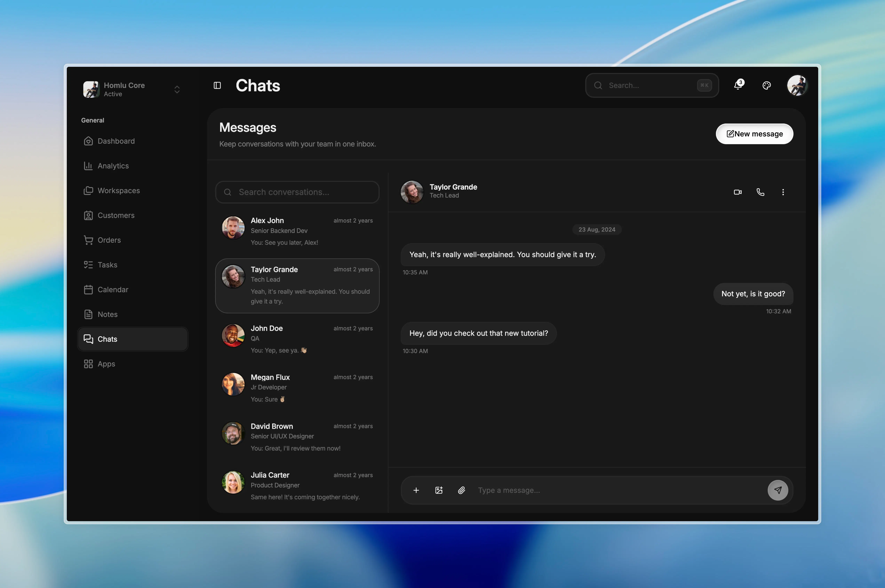The height and width of the screenshot is (588, 885).
Task: Focus the Search conversations field
Action: click(297, 192)
